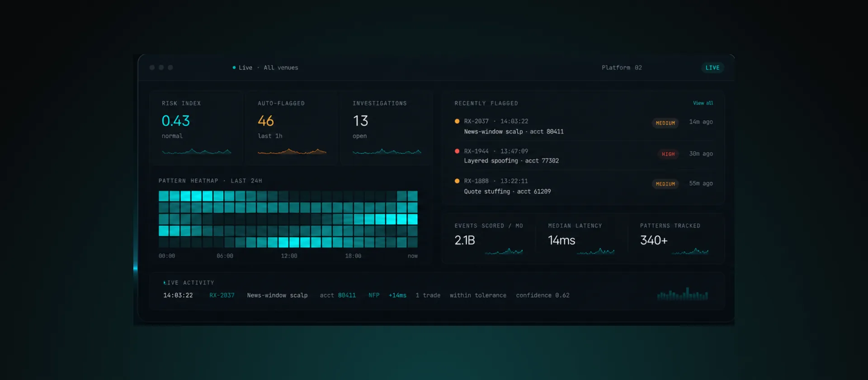Open flagged item RX-2037 · 14:03:22

[x=496, y=121]
